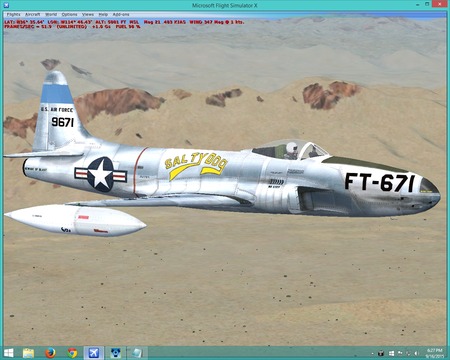Viewport: 450px width, 360px height.
Task: Click the volume speaker tray icon
Action: [x=416, y=353]
